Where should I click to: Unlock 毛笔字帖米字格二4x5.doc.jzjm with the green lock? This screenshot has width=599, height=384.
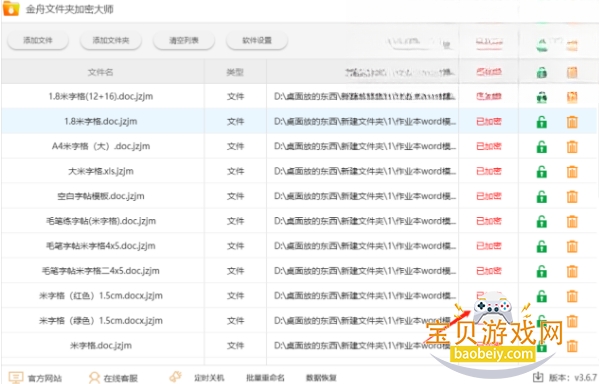pos(542,271)
